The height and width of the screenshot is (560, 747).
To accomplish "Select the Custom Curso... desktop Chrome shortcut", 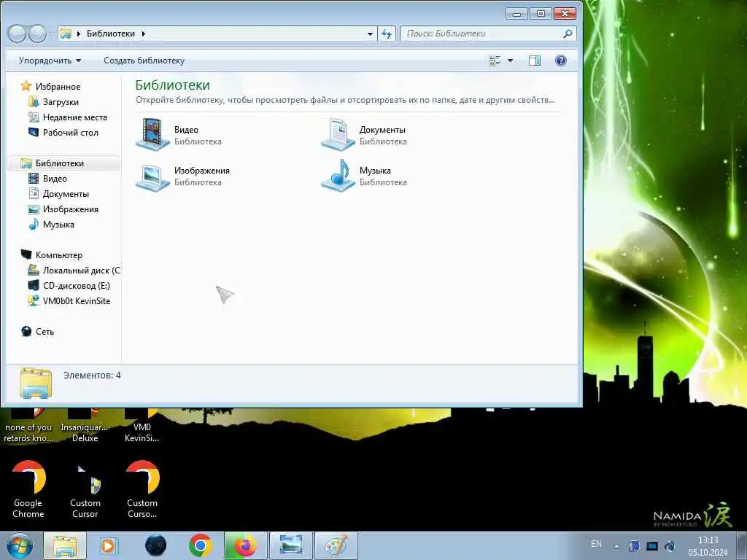I will coord(142,489).
